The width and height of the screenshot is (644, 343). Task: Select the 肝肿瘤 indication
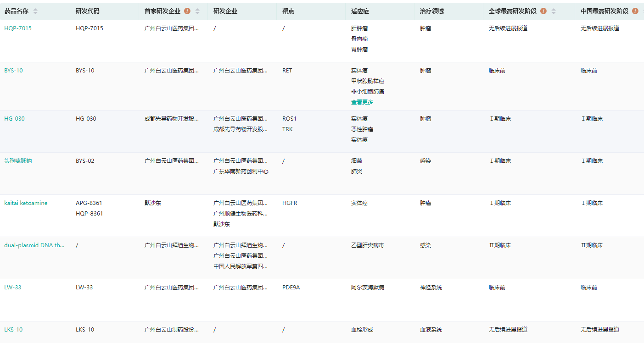359,28
